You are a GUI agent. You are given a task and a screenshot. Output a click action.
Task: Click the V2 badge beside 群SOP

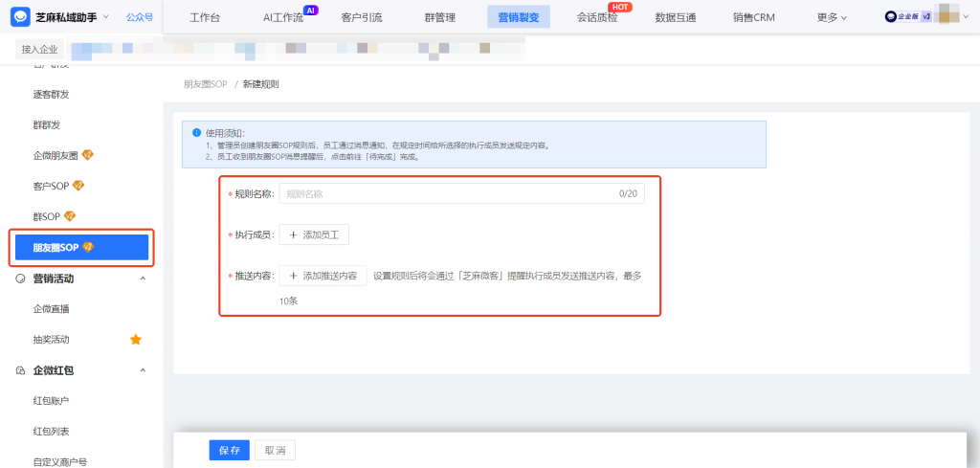70,216
